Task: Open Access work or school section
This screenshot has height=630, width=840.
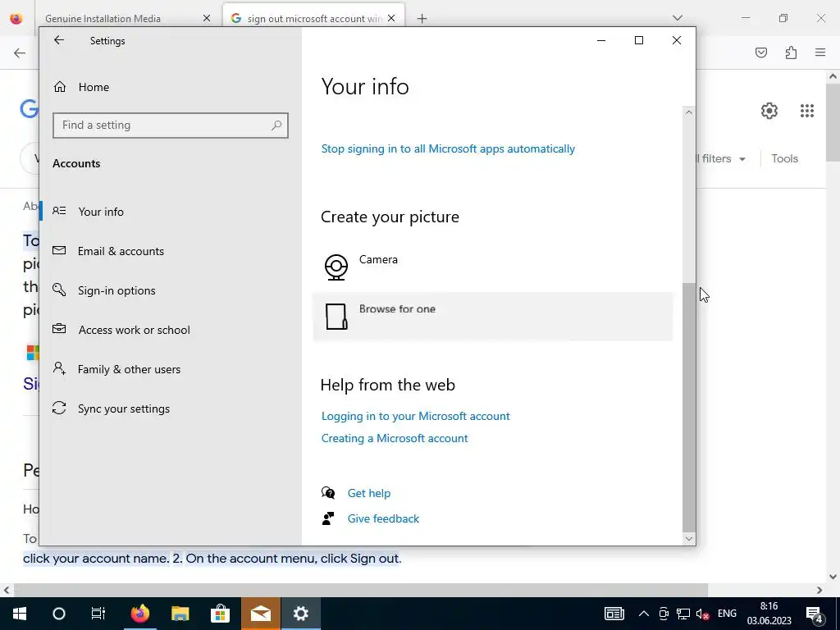Action: tap(171, 330)
